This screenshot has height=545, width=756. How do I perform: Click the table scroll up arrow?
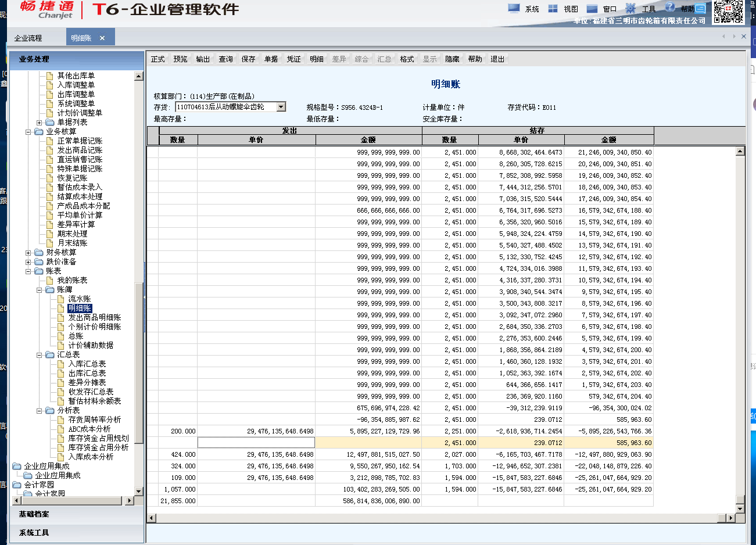tap(740, 151)
